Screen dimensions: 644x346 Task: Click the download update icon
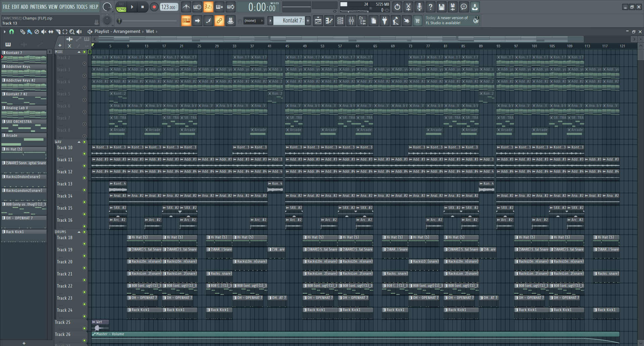[x=475, y=7]
